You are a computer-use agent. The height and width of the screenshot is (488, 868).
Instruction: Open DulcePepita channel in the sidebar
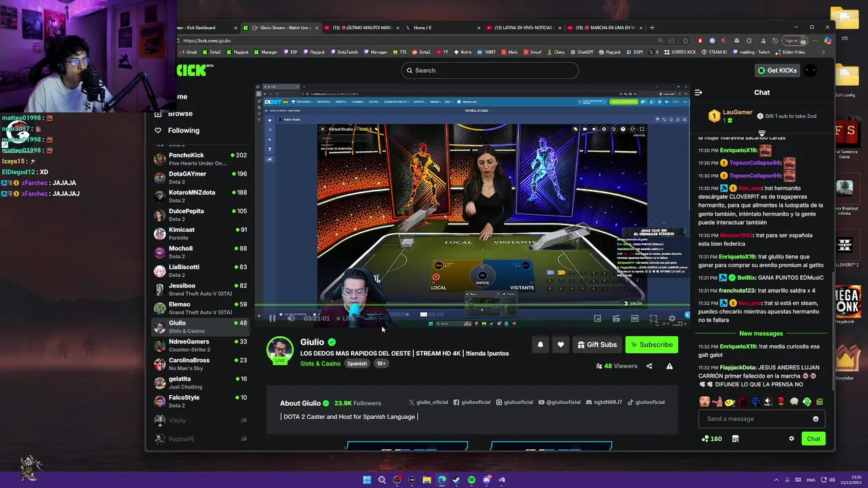point(201,215)
